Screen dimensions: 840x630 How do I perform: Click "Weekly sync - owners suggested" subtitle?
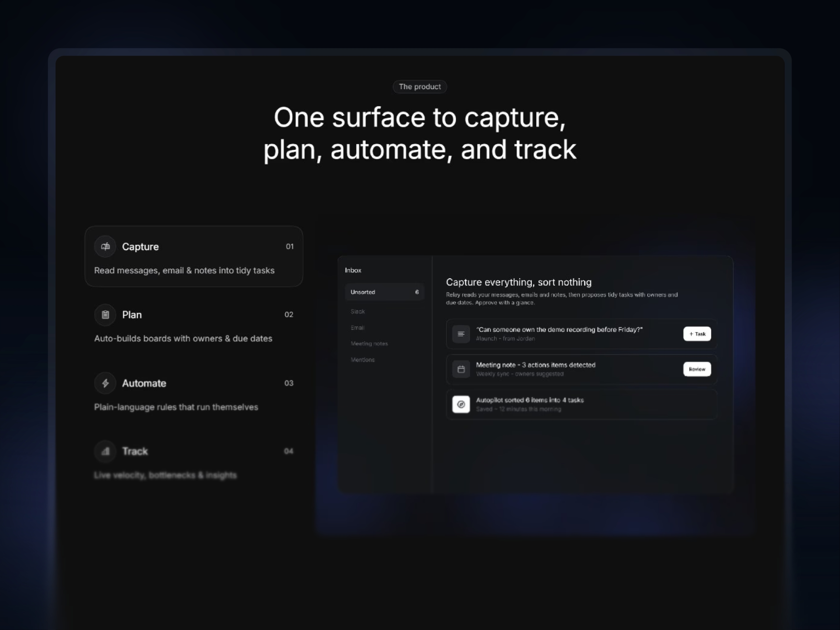click(x=520, y=374)
